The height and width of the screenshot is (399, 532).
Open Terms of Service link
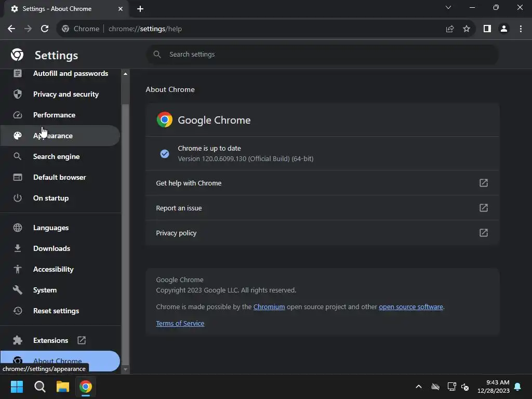pos(180,323)
